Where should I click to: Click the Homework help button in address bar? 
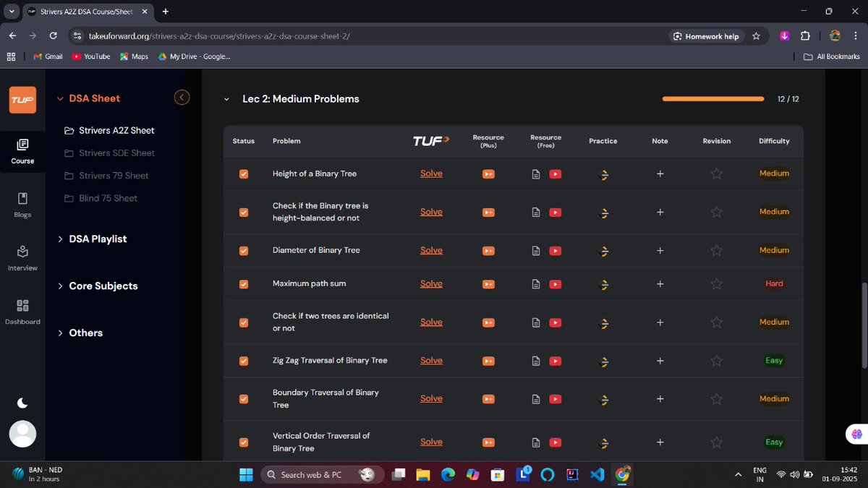[706, 35]
